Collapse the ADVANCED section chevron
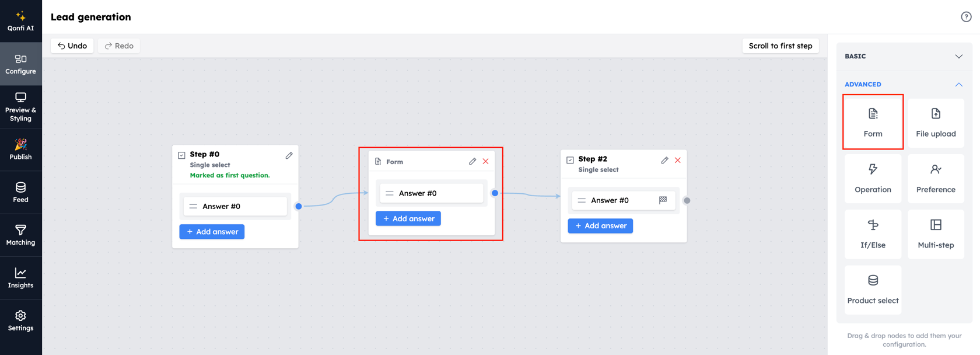Image resolution: width=980 pixels, height=355 pixels. coord(958,85)
